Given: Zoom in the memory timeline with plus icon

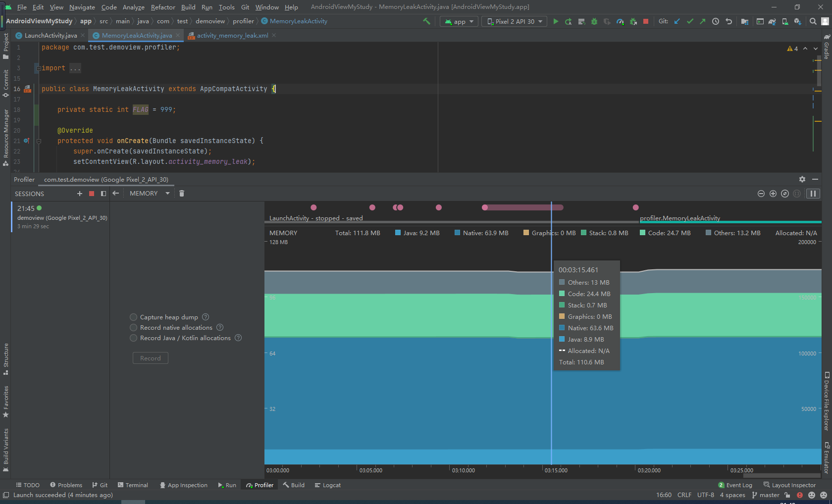Looking at the screenshot, I should [773, 194].
